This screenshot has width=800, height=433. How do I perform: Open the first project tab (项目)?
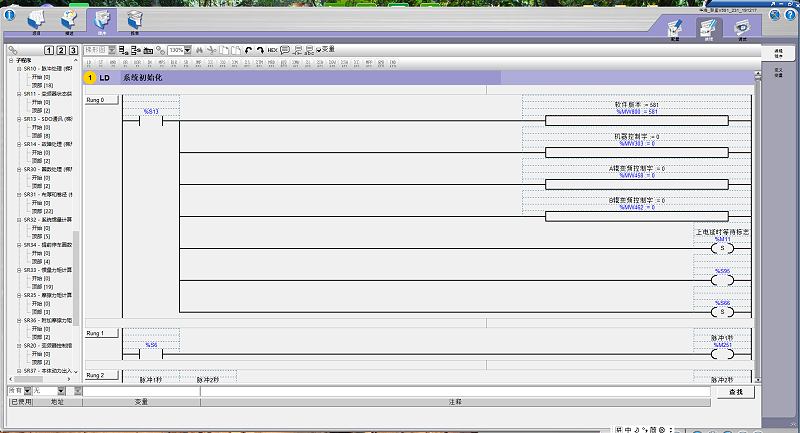[x=36, y=22]
